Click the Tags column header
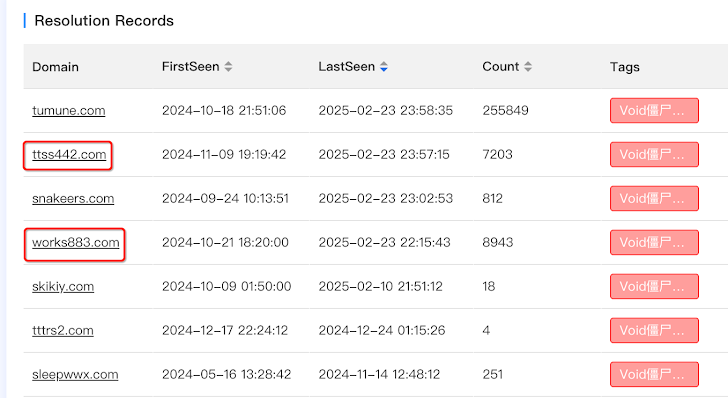Screen dimensions: 728x398 click(624, 67)
